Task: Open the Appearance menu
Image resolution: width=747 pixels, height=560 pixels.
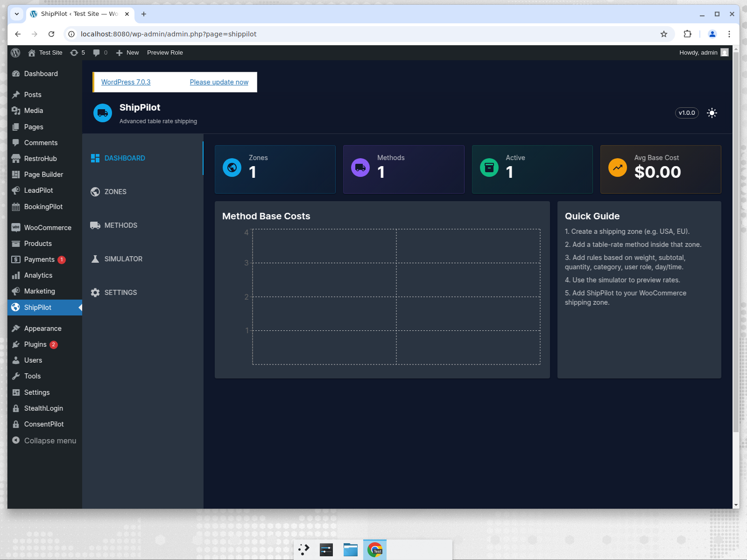Action: [x=45, y=329]
